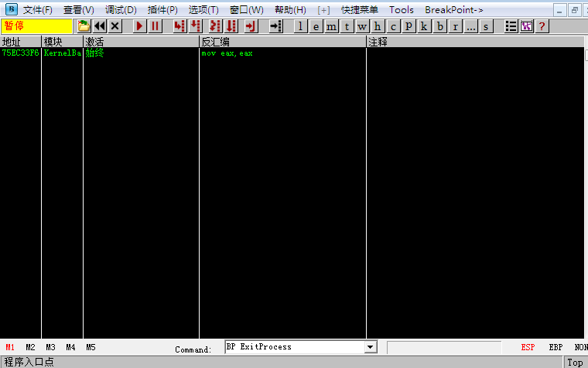Click the Close program X icon
The width and height of the screenshot is (588, 368).
pyautogui.click(x=115, y=26)
